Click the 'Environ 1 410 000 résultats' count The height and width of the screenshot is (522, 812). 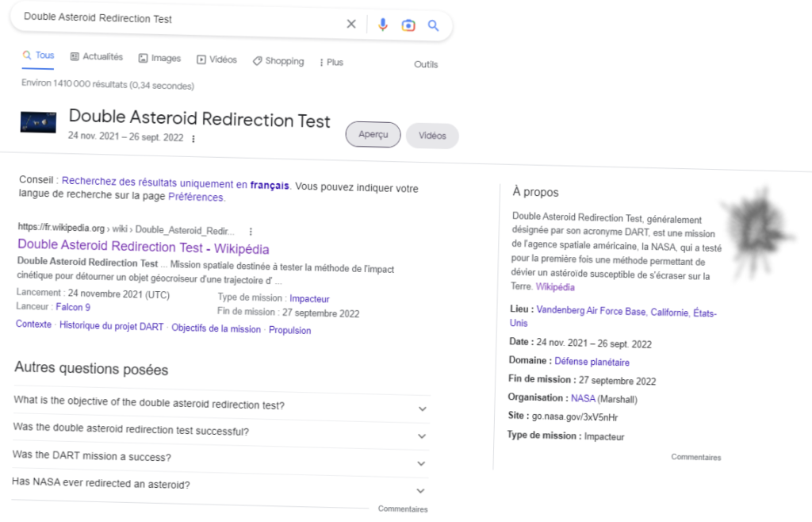(108, 84)
